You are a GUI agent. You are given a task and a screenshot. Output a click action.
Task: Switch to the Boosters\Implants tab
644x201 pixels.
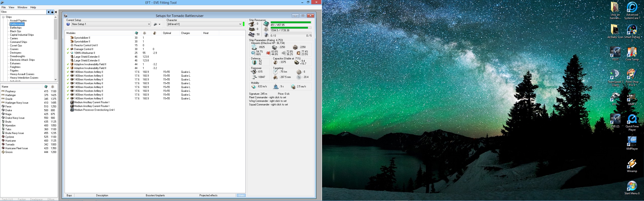tap(155, 195)
